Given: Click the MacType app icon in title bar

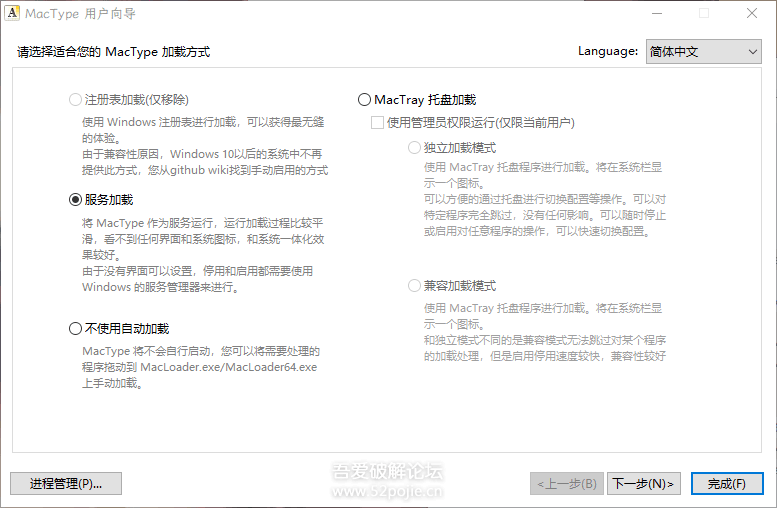Looking at the screenshot, I should pyautogui.click(x=13, y=13).
